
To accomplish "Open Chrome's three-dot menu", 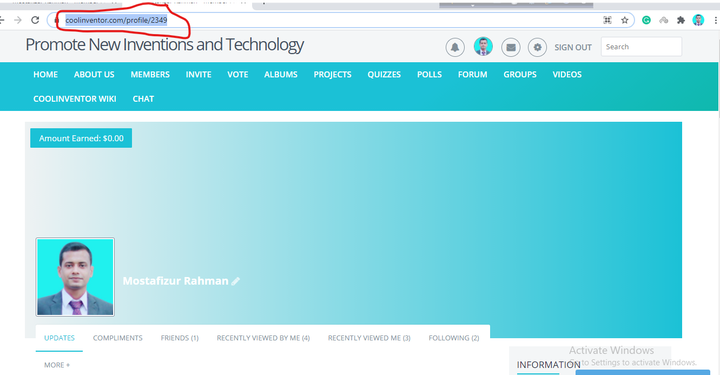I will tap(715, 20).
